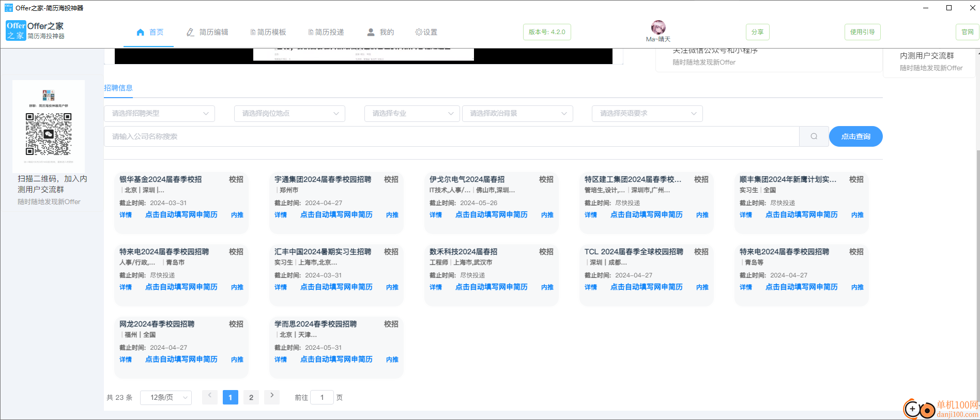Open 详情 for 特区建工集团 posting

coord(591,215)
